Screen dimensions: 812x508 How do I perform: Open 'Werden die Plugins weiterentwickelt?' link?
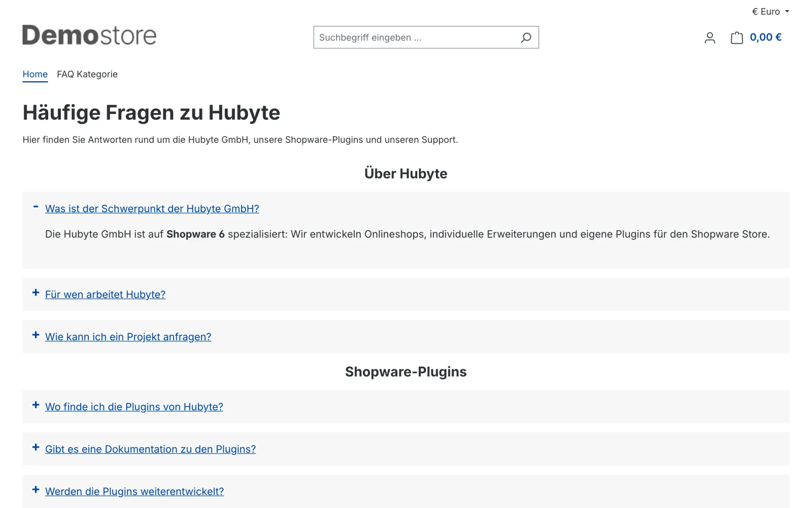134,492
